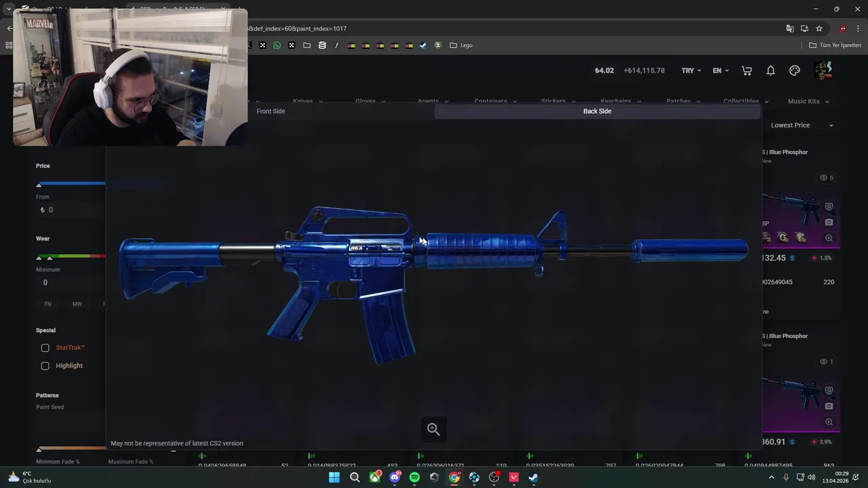Click the 14,115.78 balance amount
Screen dimensions: 868x488
tap(644, 70)
